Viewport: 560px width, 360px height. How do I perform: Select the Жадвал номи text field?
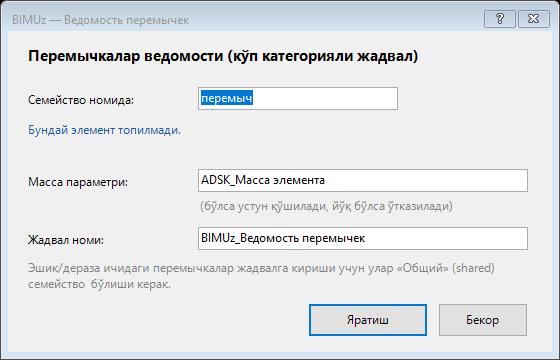(x=363, y=239)
